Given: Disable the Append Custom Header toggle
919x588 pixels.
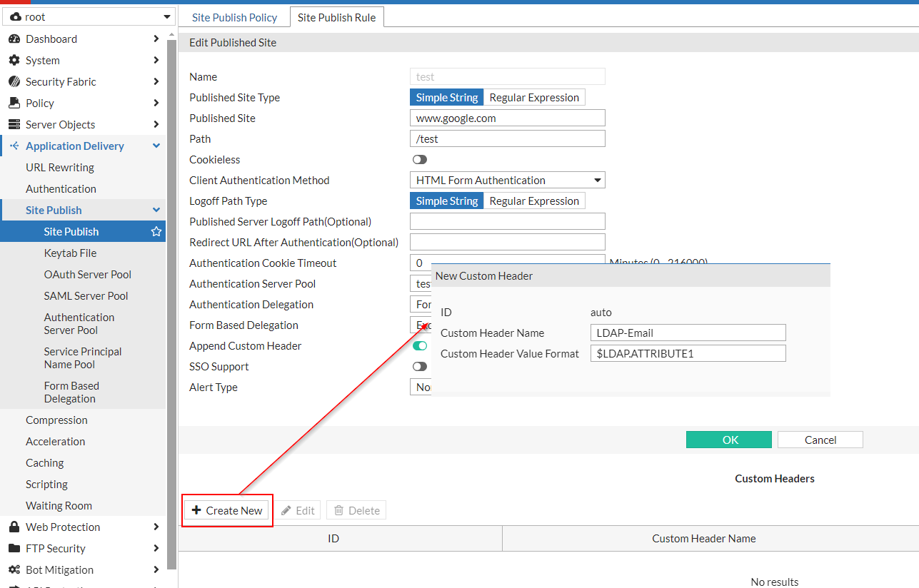Looking at the screenshot, I should (420, 346).
